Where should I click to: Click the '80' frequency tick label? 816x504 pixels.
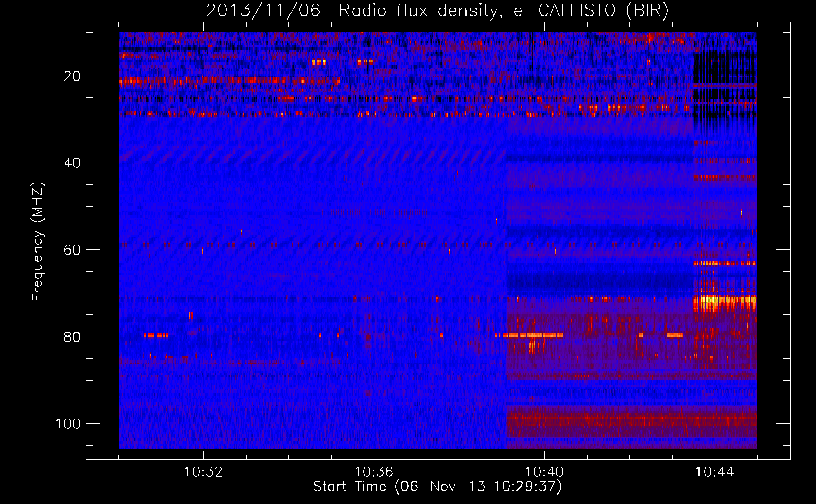[72, 337]
